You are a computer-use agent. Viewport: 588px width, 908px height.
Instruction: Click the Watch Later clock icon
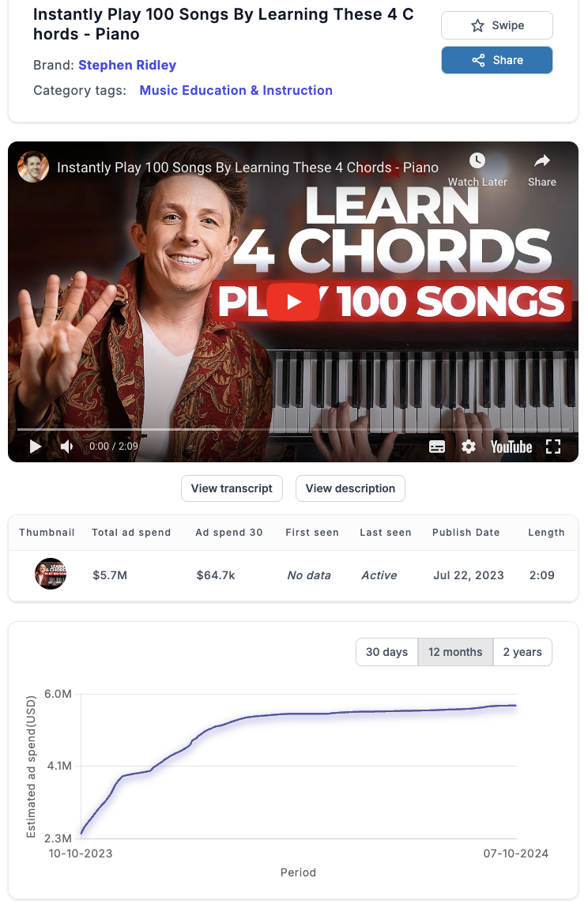pos(477,160)
